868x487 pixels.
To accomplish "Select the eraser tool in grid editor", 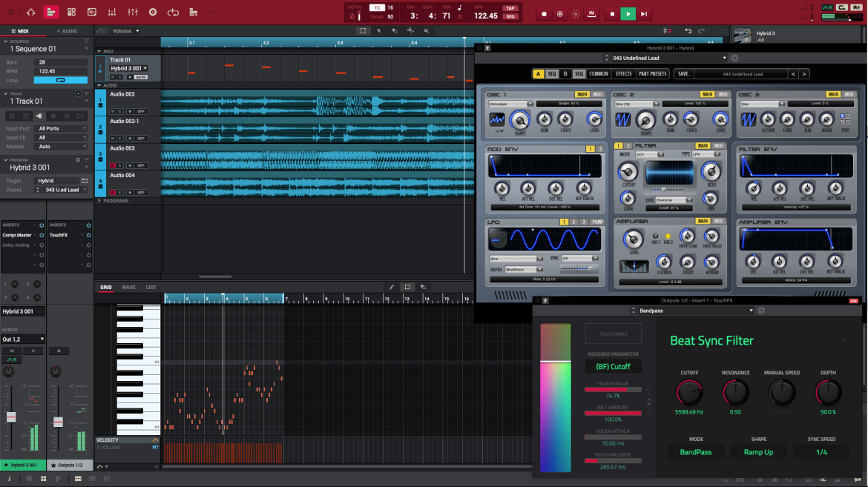I will [423, 287].
